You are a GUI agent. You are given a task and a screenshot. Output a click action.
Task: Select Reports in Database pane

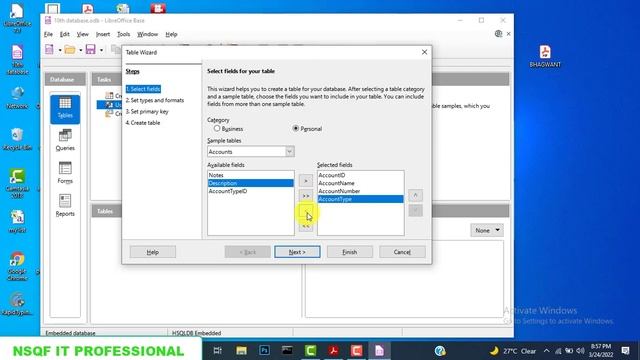[65, 206]
